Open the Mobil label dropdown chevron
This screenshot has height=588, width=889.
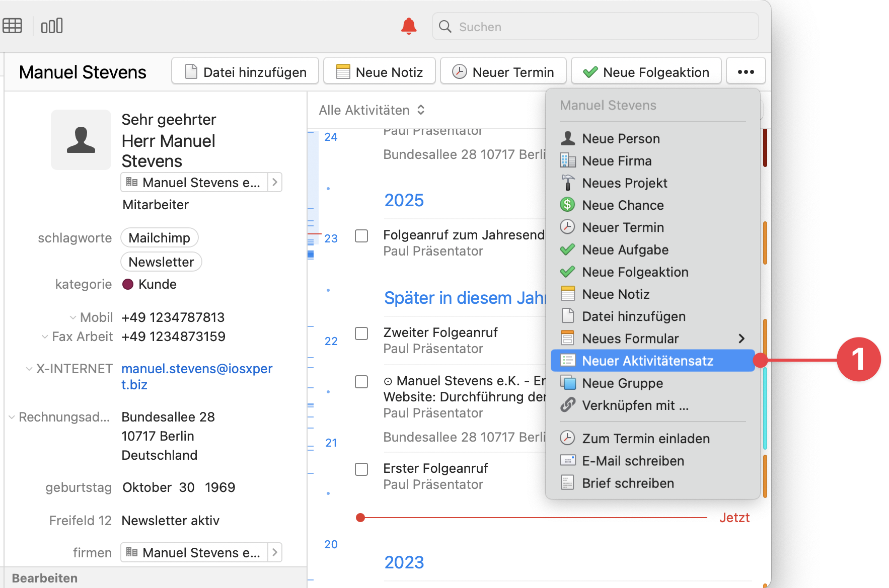click(x=73, y=317)
